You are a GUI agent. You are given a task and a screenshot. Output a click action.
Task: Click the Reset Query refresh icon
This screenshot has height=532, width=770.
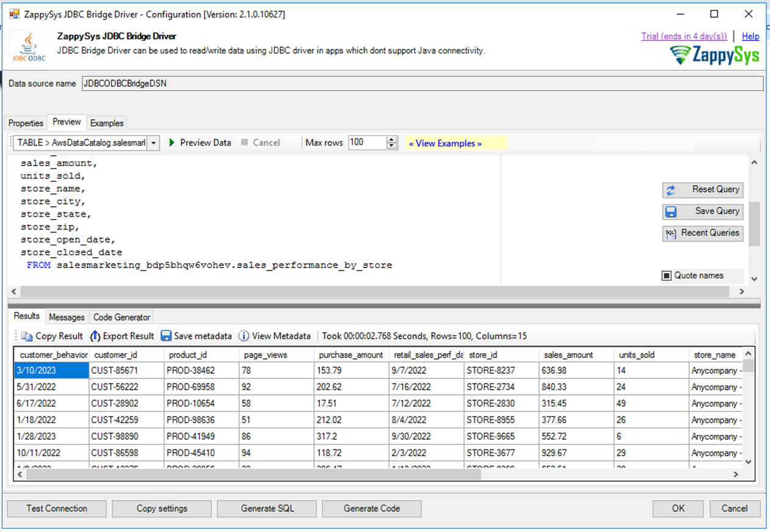(x=670, y=189)
